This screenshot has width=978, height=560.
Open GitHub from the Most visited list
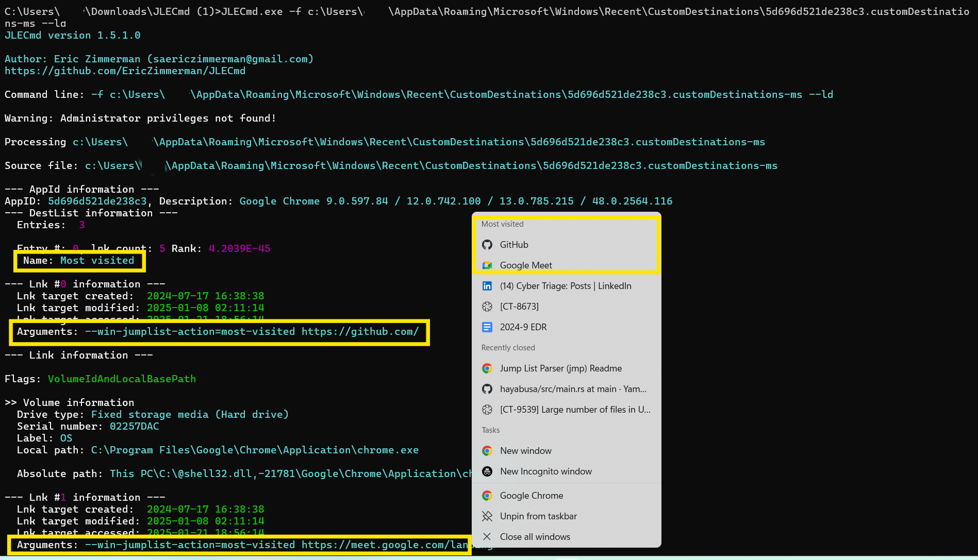click(x=566, y=245)
